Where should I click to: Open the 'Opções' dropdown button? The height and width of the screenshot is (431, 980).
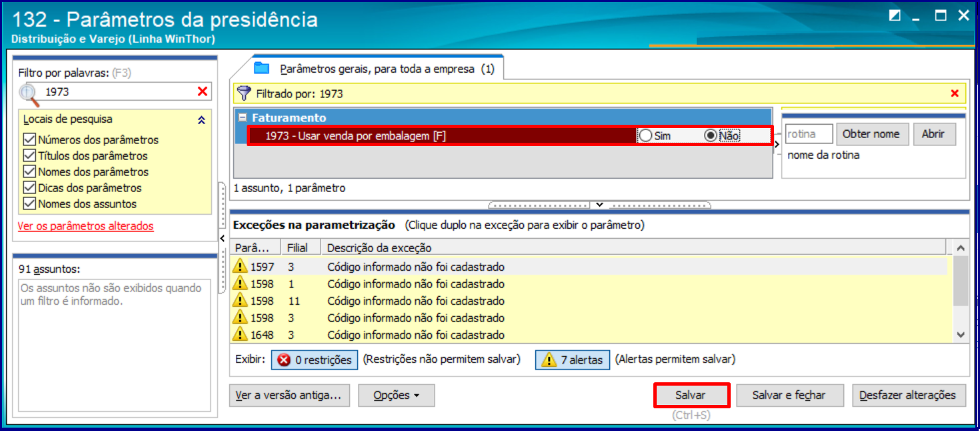coord(396,395)
